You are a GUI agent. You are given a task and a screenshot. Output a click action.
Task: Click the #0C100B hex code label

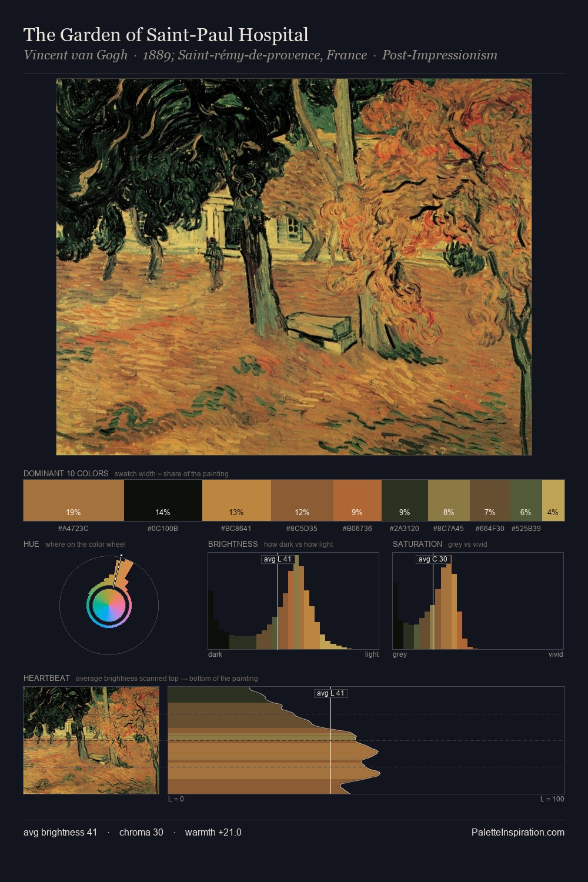(x=163, y=529)
